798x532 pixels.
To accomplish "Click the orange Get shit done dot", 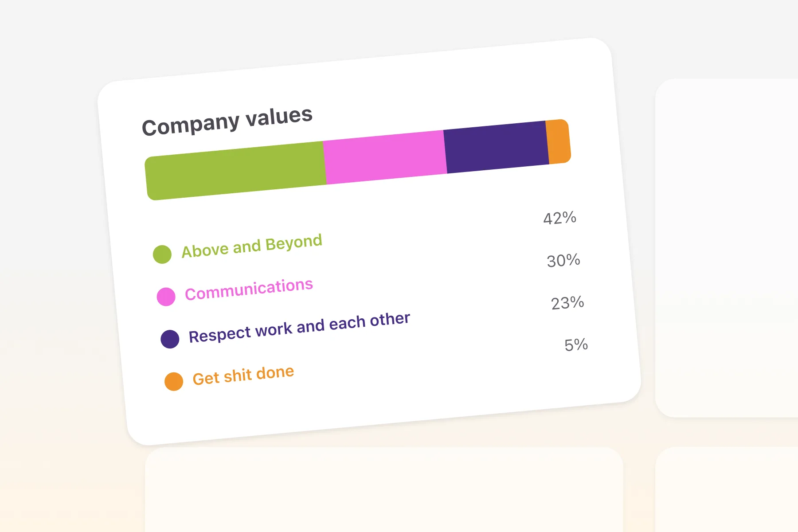I will pos(174,381).
